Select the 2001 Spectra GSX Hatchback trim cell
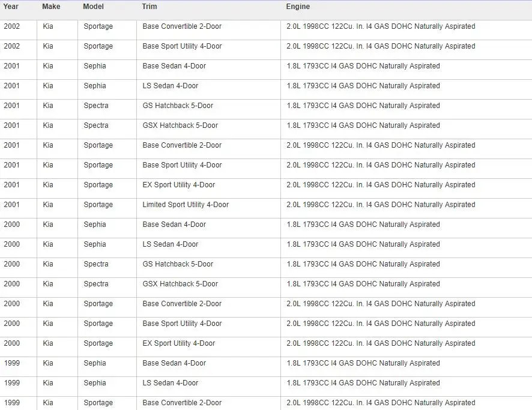The image size is (532, 410). (x=209, y=125)
